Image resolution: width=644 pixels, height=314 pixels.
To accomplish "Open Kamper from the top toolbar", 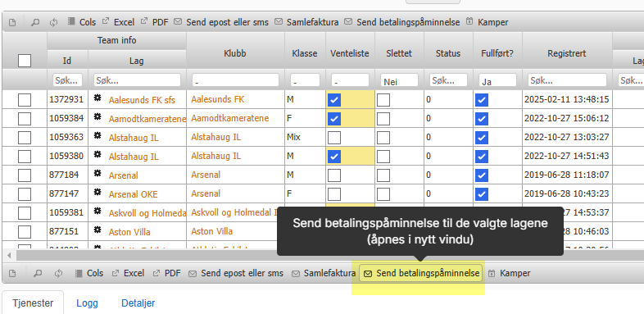I will [488, 22].
